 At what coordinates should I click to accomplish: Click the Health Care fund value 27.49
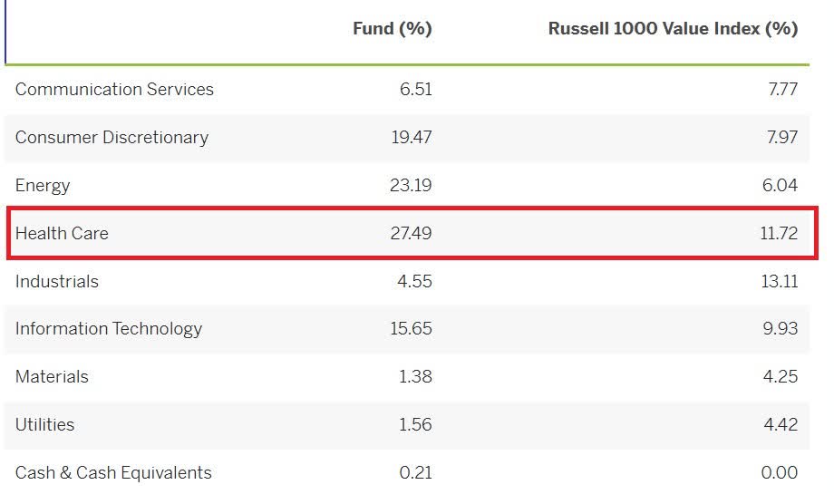pyautogui.click(x=411, y=233)
